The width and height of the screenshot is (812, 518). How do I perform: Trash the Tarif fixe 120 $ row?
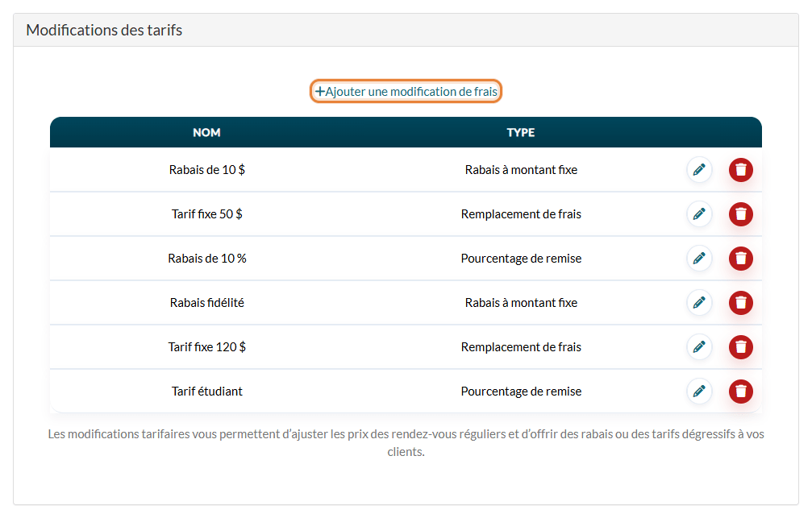pyautogui.click(x=741, y=347)
